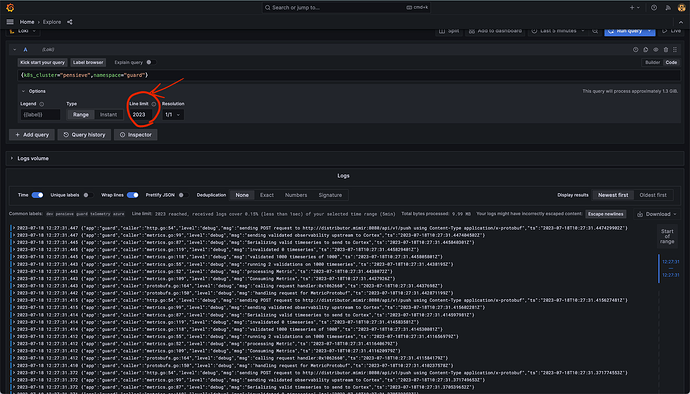
Task: Click the Live streaming button
Action: 672,31
